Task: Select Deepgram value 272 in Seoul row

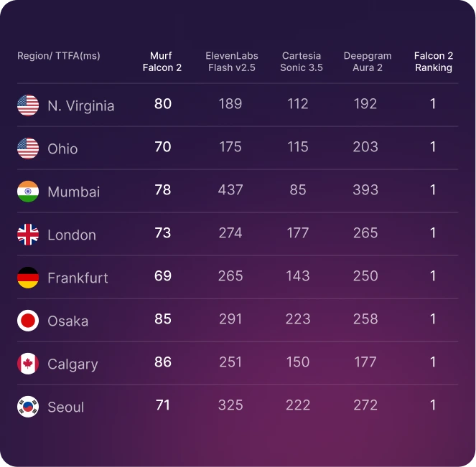Action: (365, 405)
